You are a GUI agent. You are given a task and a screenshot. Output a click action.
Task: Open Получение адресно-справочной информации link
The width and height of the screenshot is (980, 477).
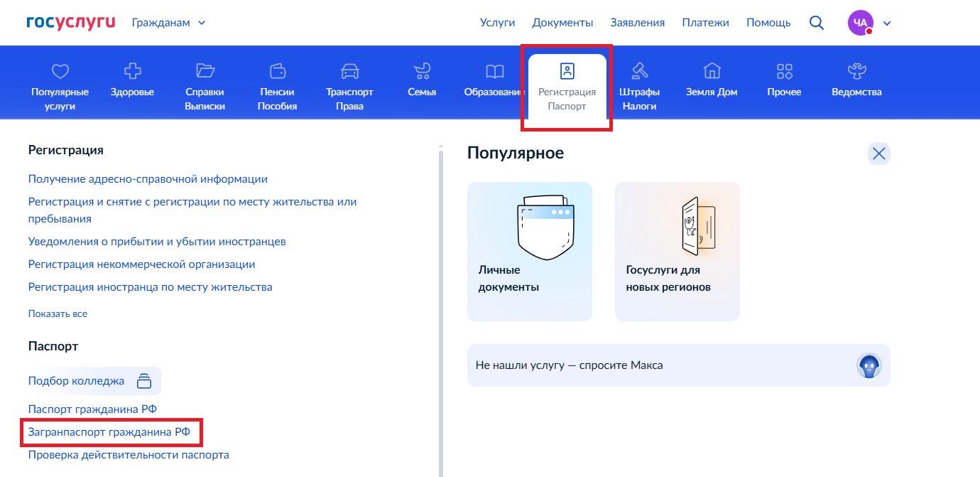148,179
